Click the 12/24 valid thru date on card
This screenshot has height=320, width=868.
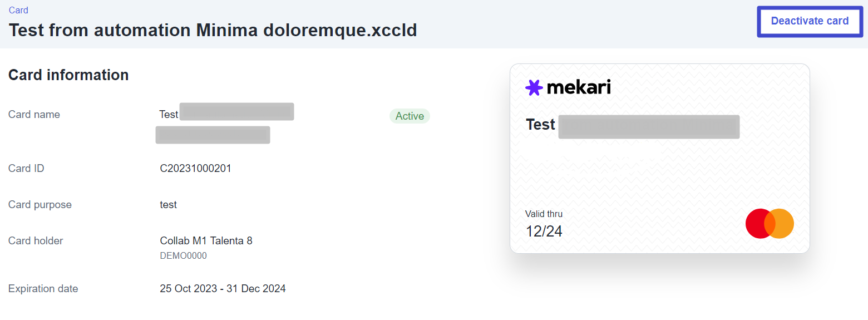tap(544, 232)
